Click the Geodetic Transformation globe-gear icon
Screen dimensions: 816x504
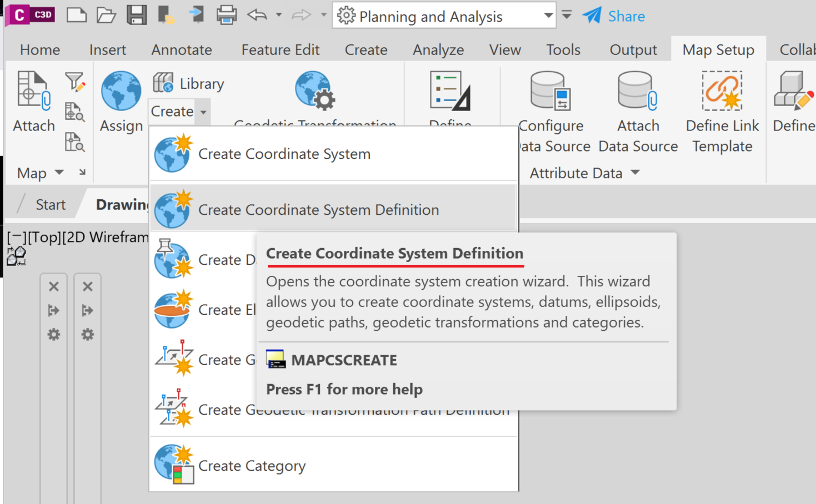click(x=315, y=90)
